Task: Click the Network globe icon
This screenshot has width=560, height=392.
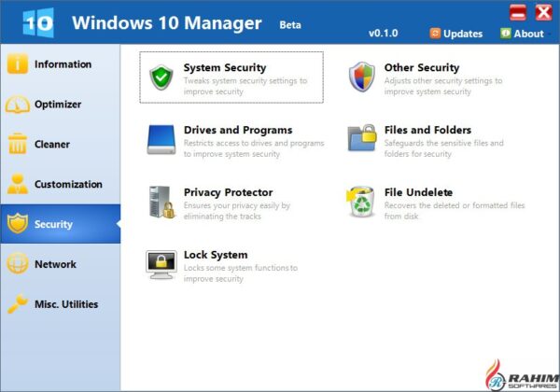Action: point(17,263)
